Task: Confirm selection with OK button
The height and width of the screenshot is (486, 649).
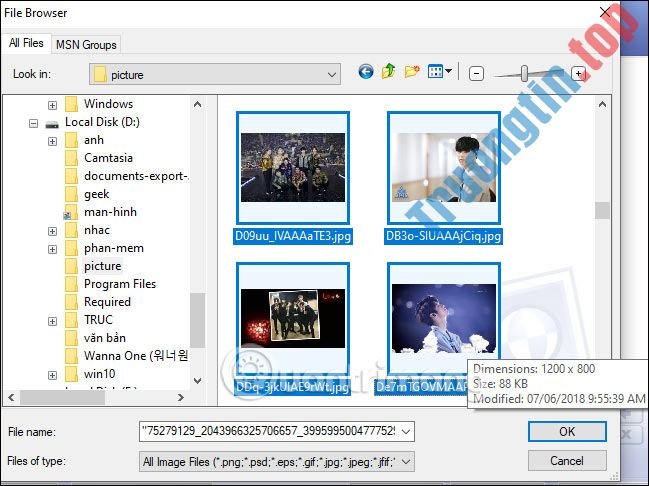Action: [x=567, y=432]
